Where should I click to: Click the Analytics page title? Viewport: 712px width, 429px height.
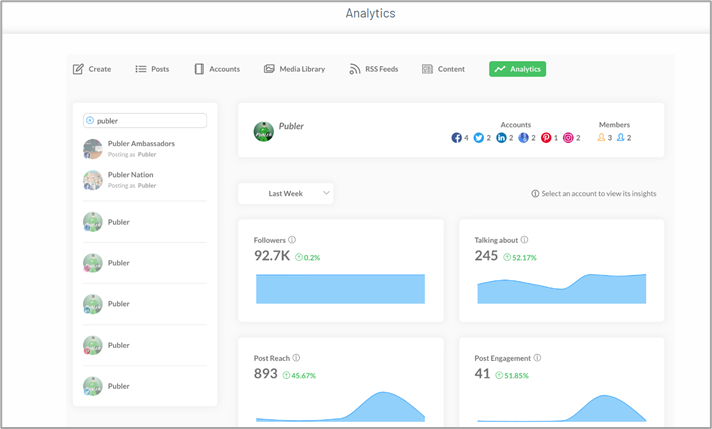[371, 13]
